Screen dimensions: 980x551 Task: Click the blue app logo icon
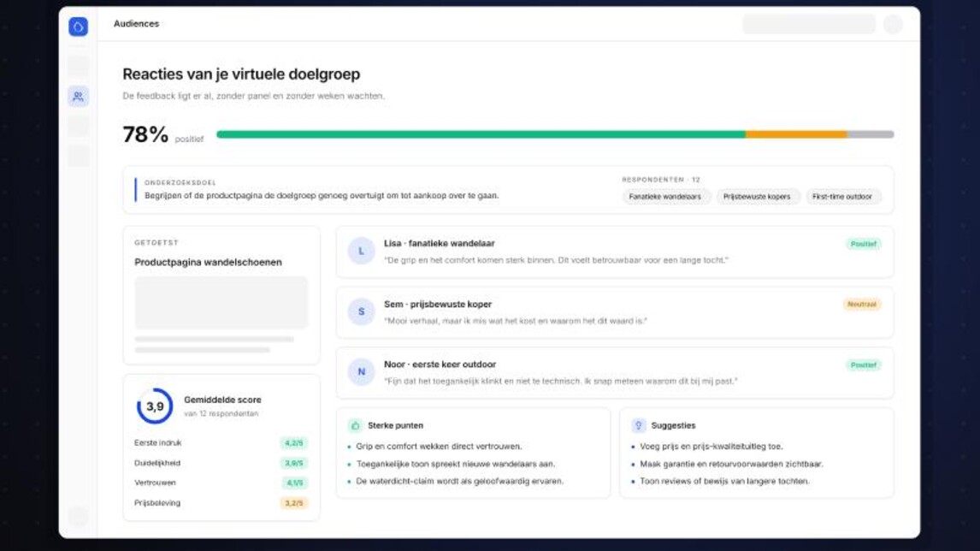click(x=78, y=27)
